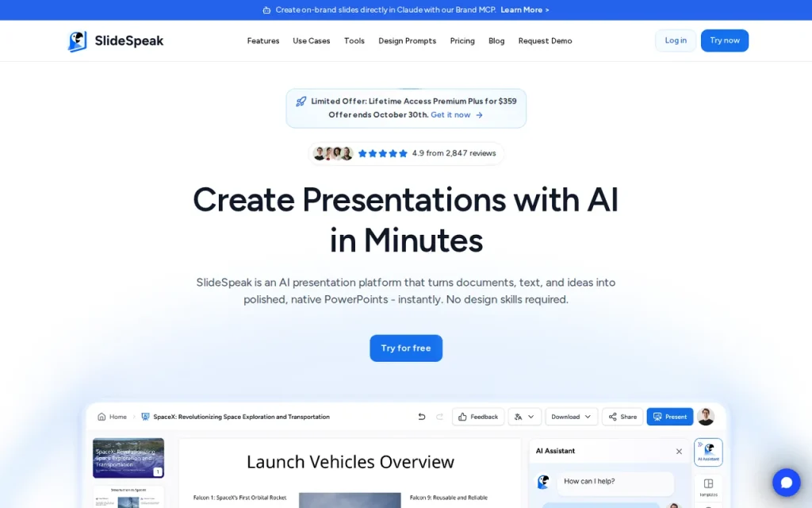Screen dimensions: 812x508
Task: Click the five-star rating icons
Action: coord(383,153)
